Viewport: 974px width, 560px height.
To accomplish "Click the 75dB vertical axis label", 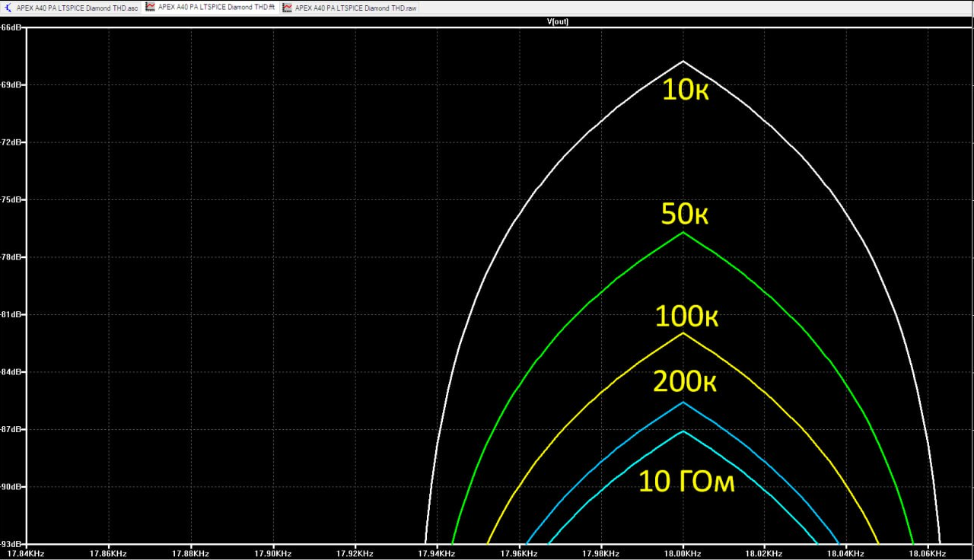I will (x=11, y=199).
